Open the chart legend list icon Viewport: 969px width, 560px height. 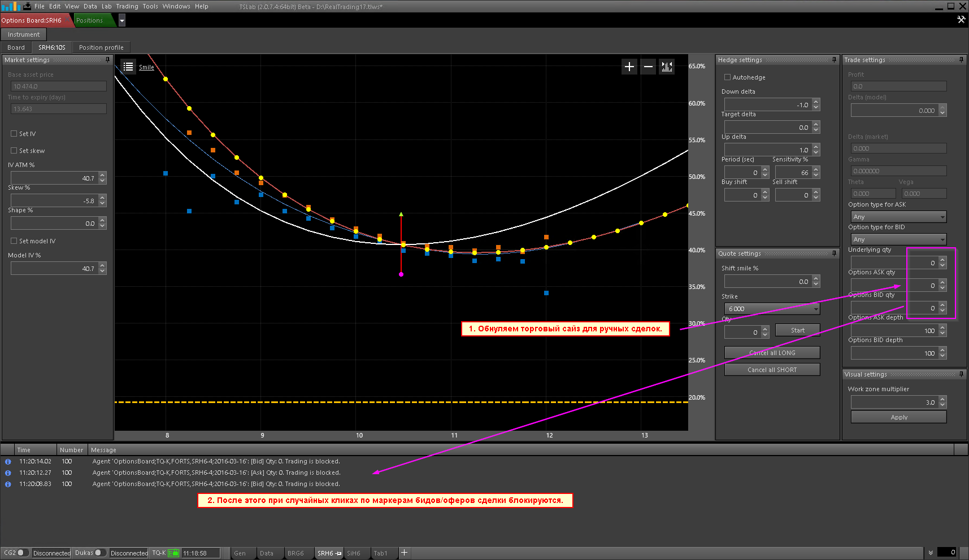click(128, 67)
